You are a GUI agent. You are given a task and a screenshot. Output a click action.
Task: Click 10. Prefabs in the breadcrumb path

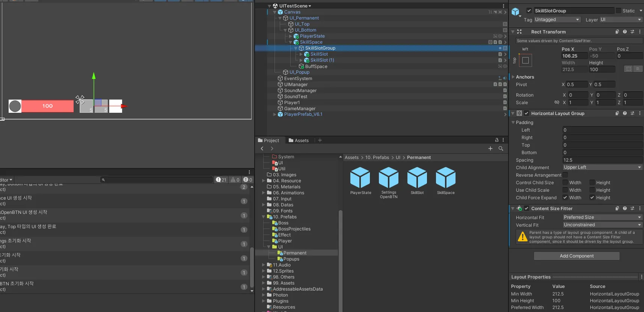point(377,158)
